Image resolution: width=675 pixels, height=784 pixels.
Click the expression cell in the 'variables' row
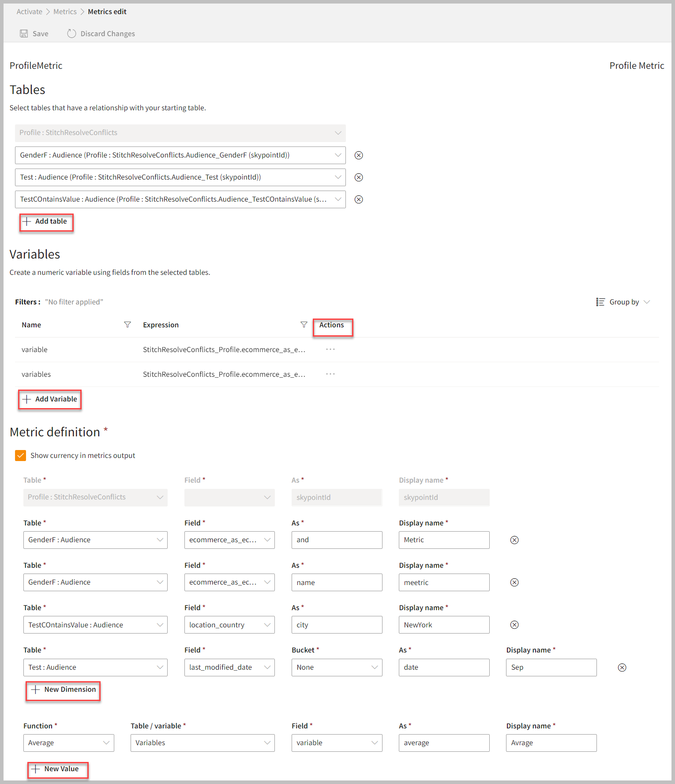click(x=224, y=374)
